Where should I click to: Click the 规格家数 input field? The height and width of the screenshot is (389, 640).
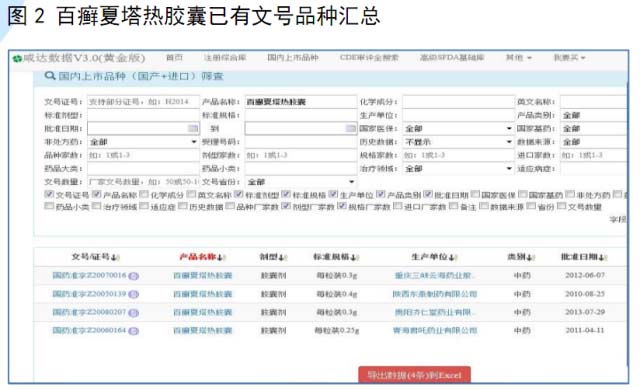pos(458,155)
